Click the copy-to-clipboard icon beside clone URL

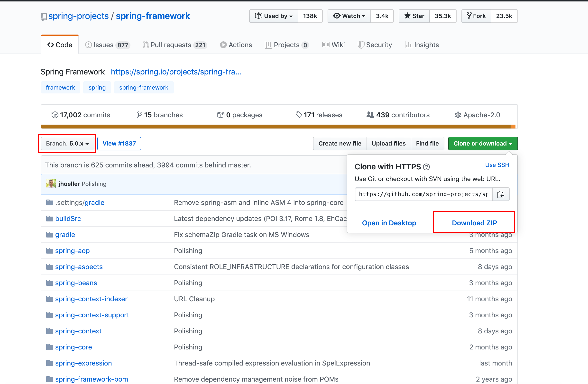[501, 194]
